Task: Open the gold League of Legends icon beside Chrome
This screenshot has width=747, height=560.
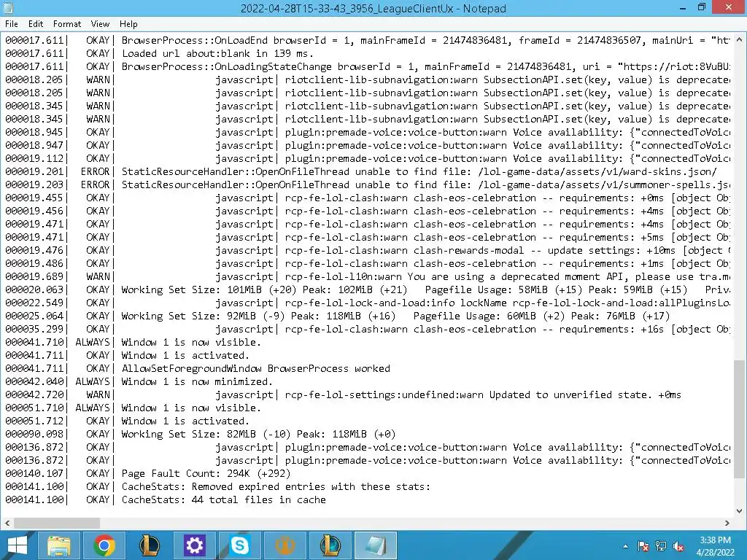Action: (x=149, y=545)
